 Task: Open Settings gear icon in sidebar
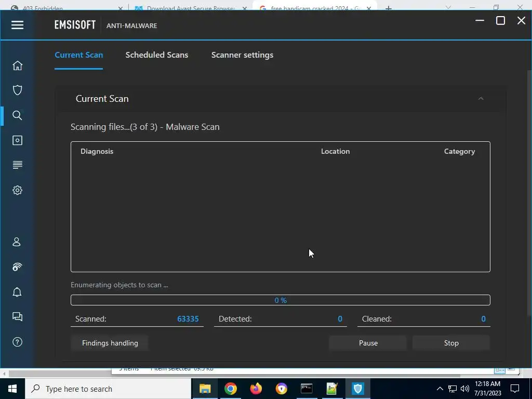click(x=17, y=190)
